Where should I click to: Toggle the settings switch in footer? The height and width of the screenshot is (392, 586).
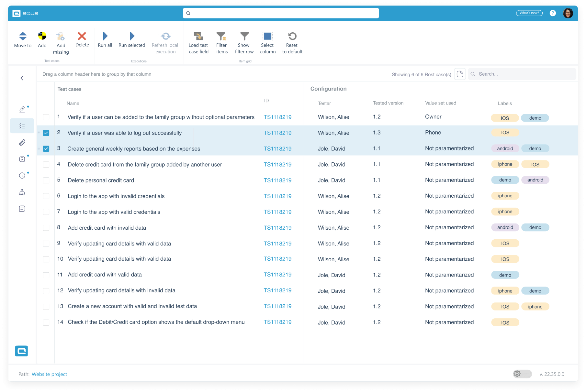(522, 374)
